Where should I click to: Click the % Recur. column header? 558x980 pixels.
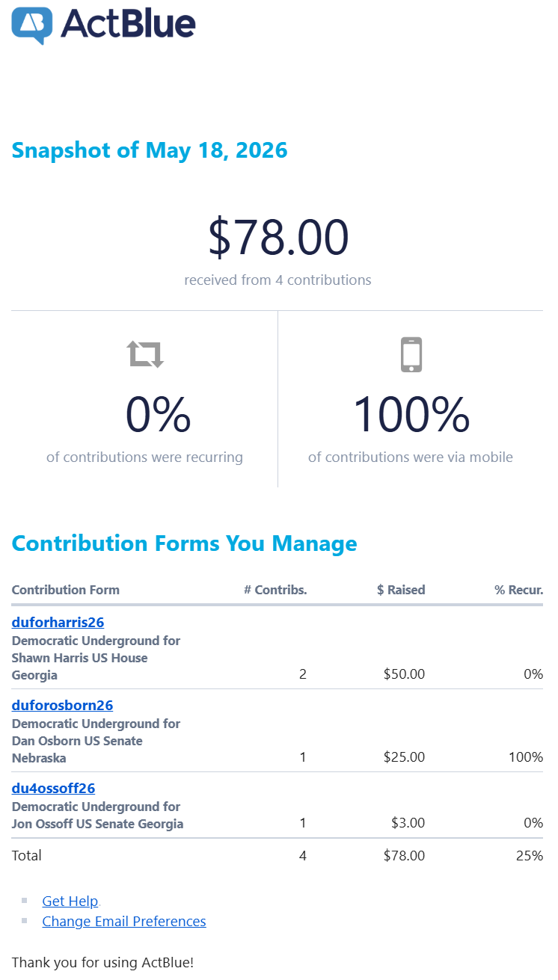(518, 590)
